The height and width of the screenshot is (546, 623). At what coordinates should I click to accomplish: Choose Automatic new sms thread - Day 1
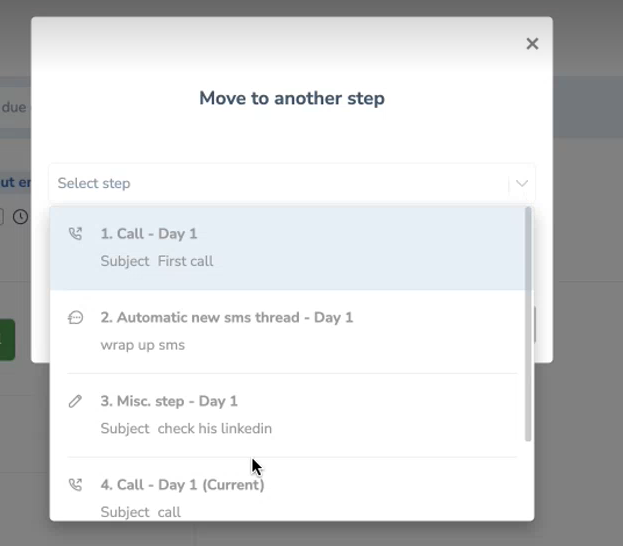click(x=292, y=332)
